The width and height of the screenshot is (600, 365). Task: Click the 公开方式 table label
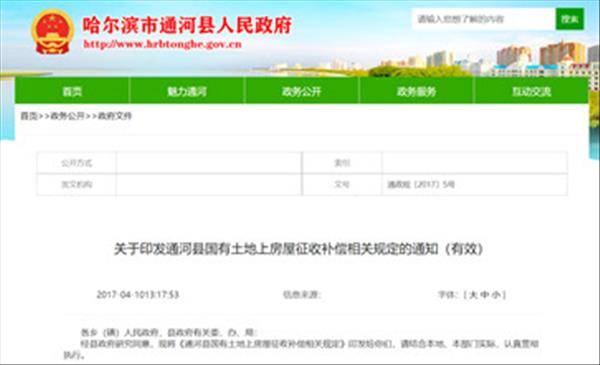77,163
